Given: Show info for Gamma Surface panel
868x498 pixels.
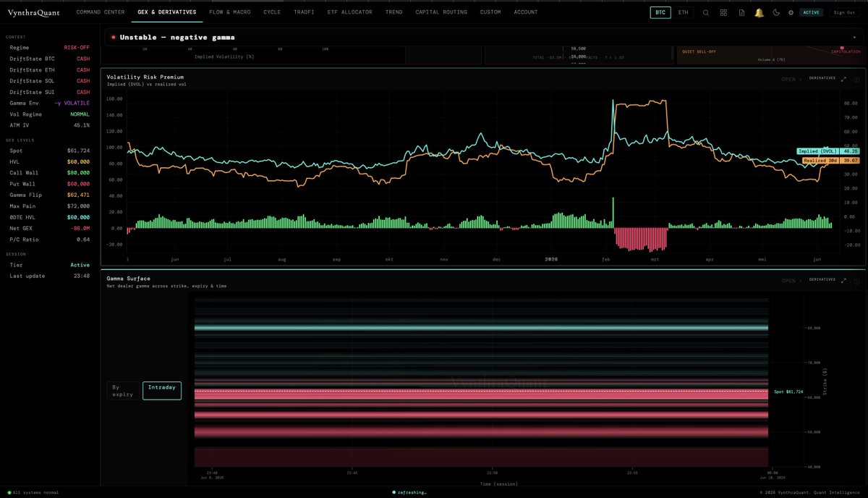Looking at the screenshot, I should [x=856, y=280].
